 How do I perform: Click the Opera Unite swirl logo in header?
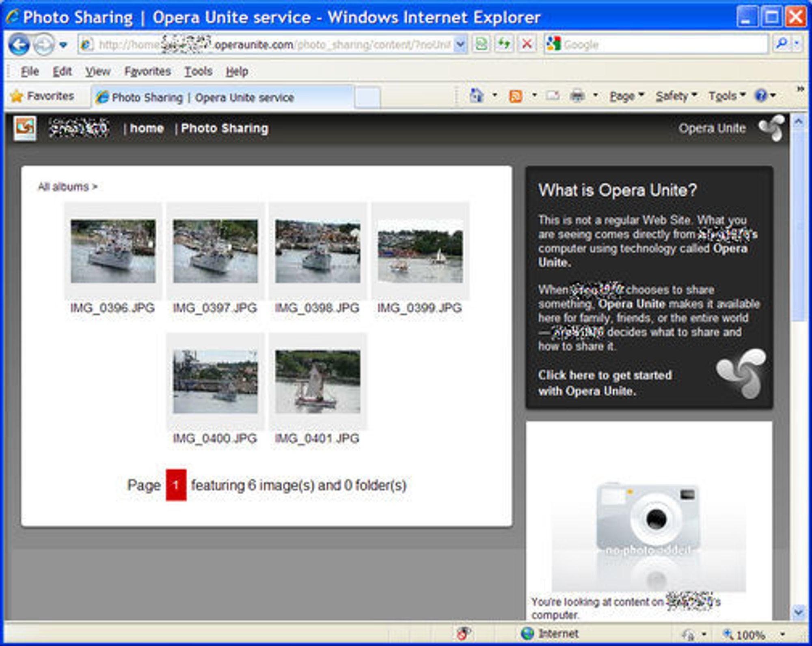click(771, 128)
